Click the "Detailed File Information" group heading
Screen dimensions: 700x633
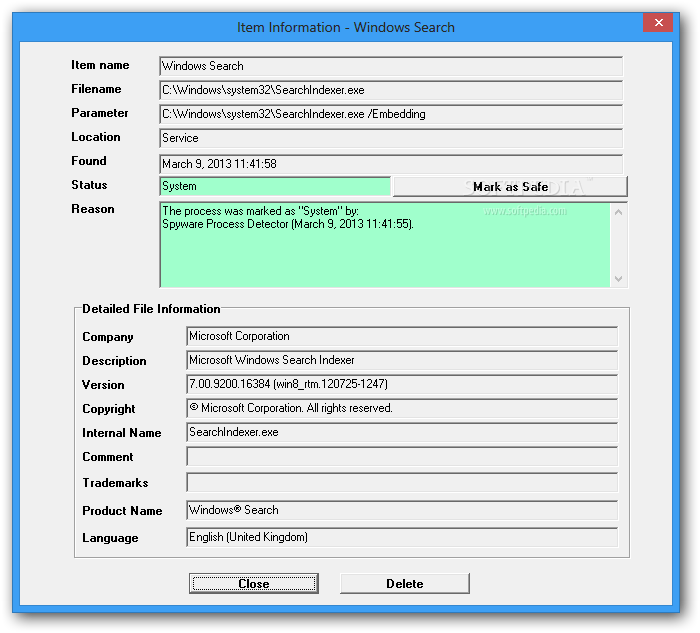pos(151,309)
